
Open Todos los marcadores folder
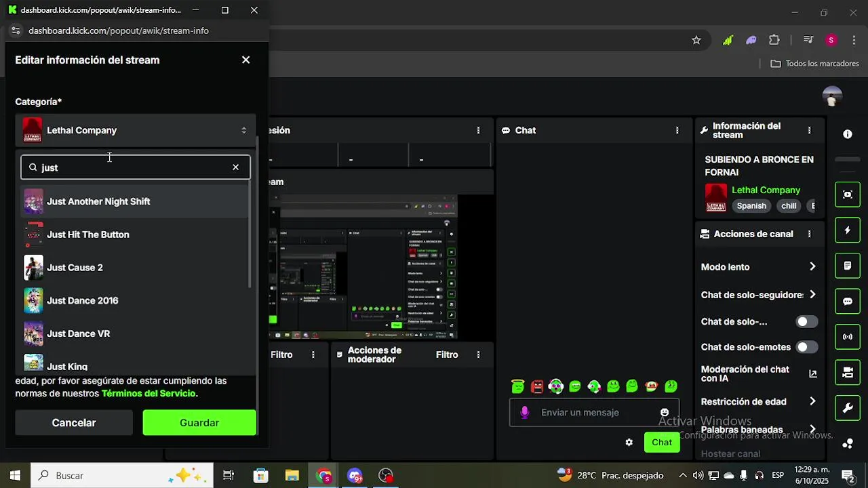[816, 64]
